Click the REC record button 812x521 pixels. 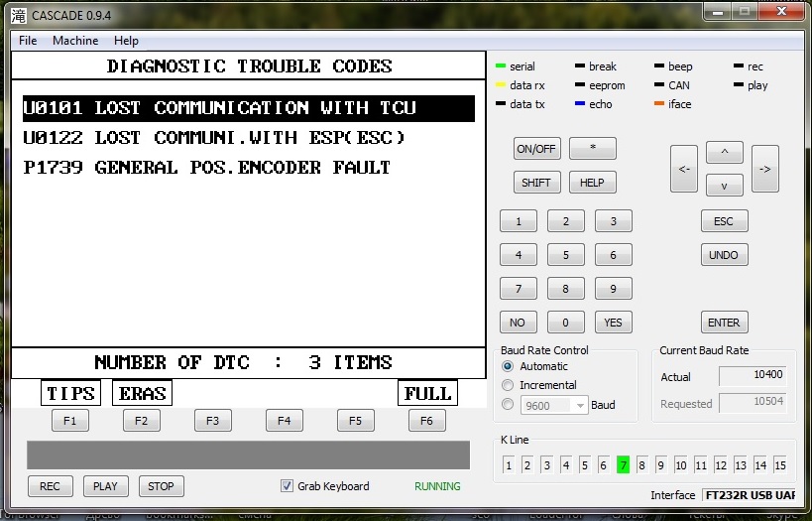(x=50, y=486)
